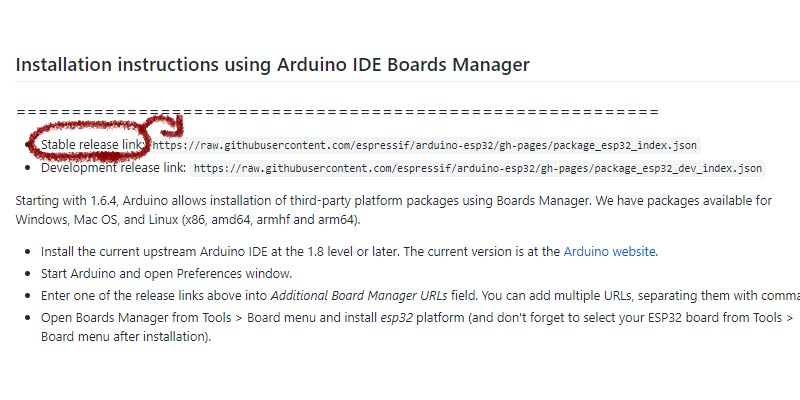
Task: Click the italic 'esp32' platform word
Action: pos(396,318)
